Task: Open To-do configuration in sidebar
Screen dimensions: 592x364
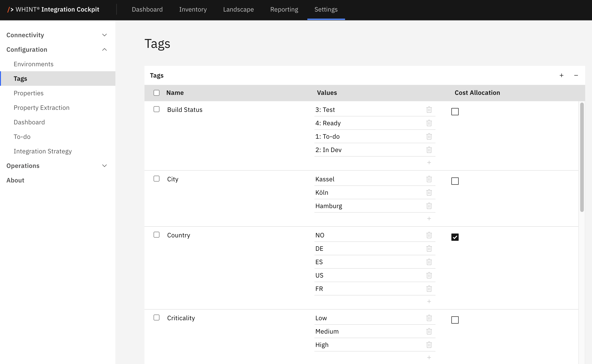Action: click(57, 137)
